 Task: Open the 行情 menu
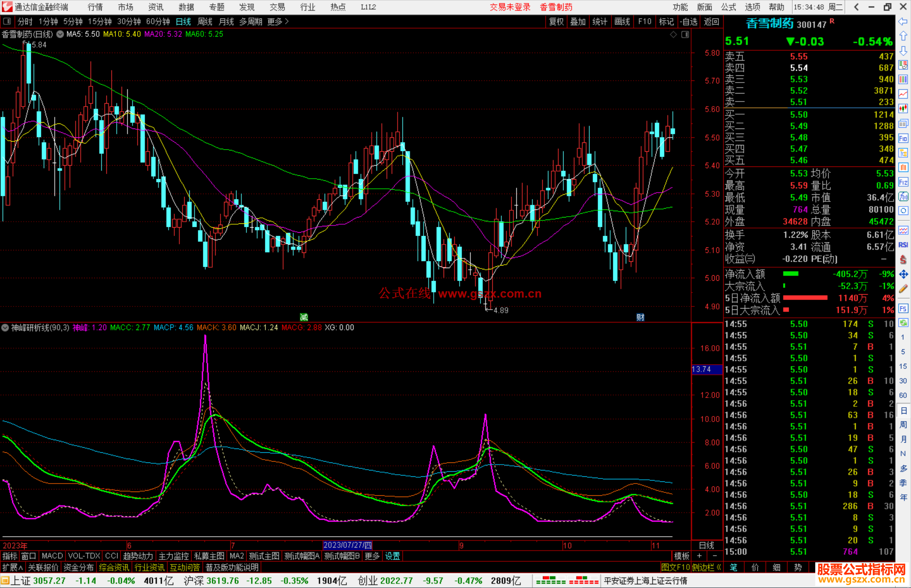(95, 7)
